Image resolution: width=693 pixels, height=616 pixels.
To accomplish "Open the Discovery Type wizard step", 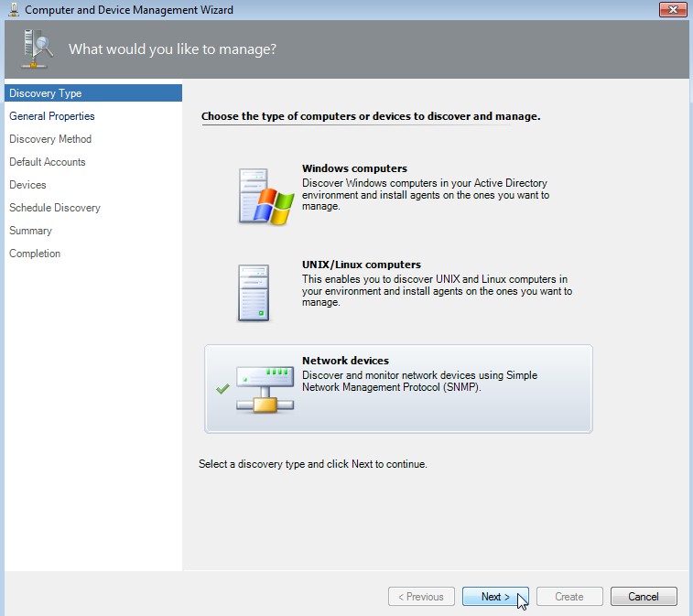I will click(x=93, y=93).
